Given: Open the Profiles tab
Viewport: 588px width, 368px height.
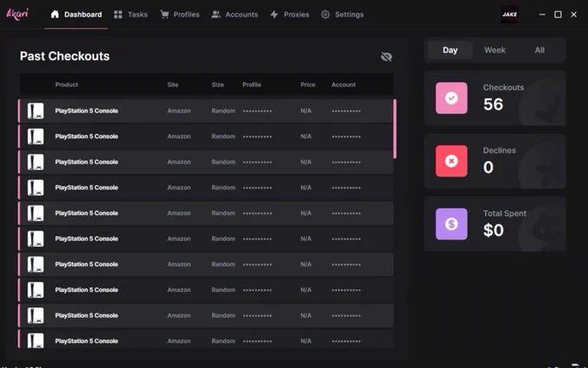Looking at the screenshot, I should (180, 15).
